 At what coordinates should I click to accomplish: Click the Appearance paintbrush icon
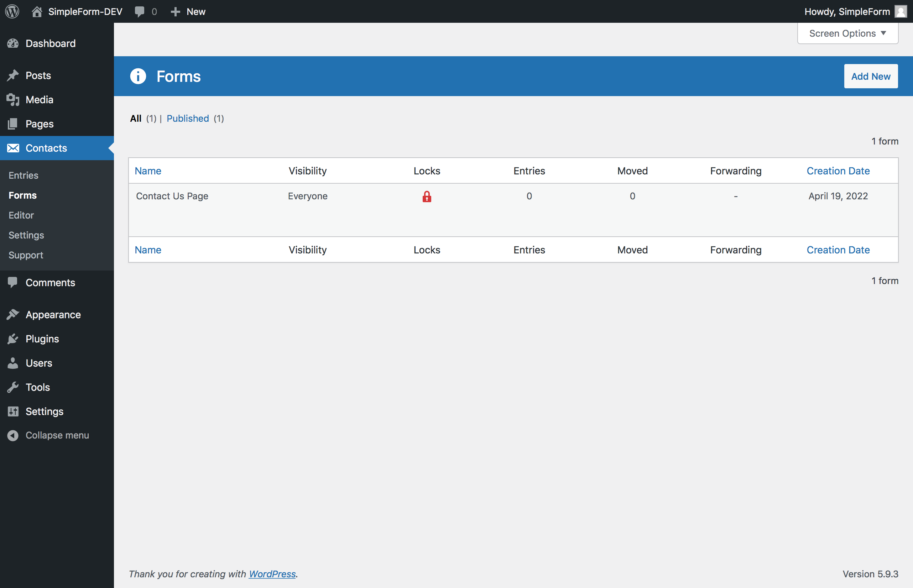tap(12, 314)
